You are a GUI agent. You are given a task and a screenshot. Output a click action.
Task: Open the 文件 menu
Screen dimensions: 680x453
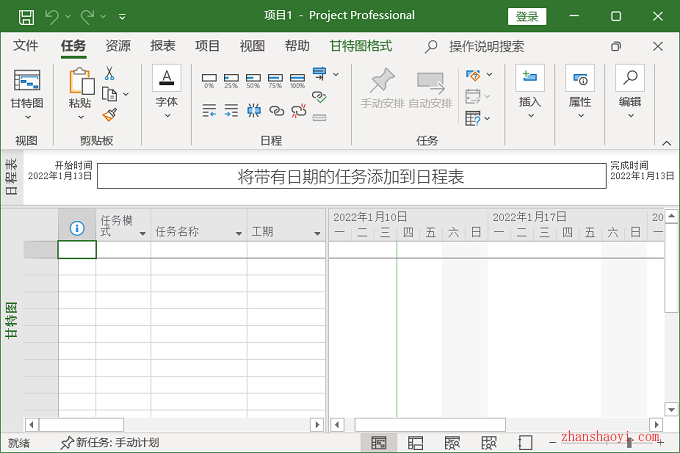tap(26, 46)
